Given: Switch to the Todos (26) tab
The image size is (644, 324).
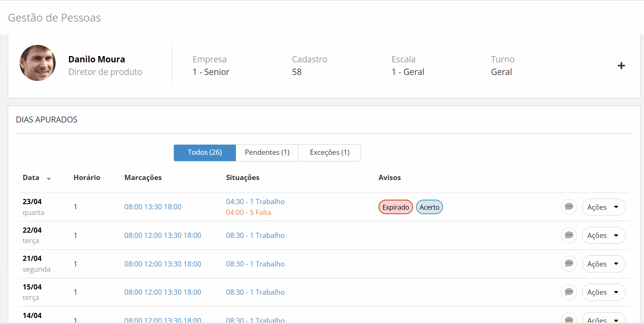Looking at the screenshot, I should click(205, 153).
